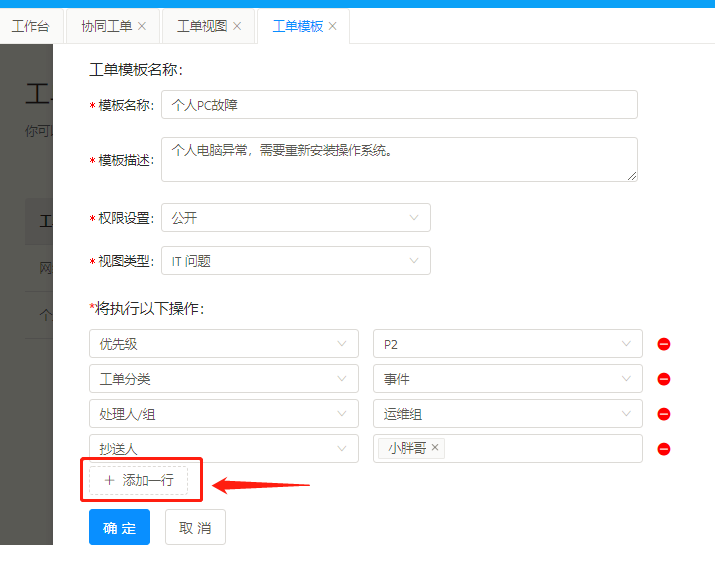Open the 优先级 field selector dropdown
The width and height of the screenshot is (715, 574).
click(x=223, y=344)
